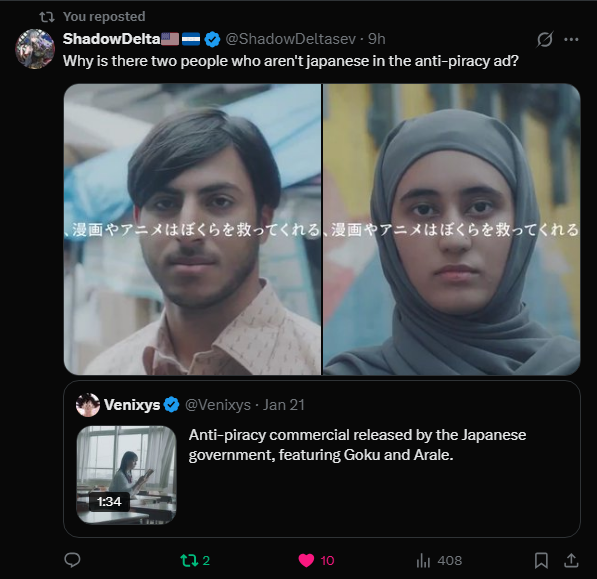
Task: Open the share post icon
Action: coord(571,560)
